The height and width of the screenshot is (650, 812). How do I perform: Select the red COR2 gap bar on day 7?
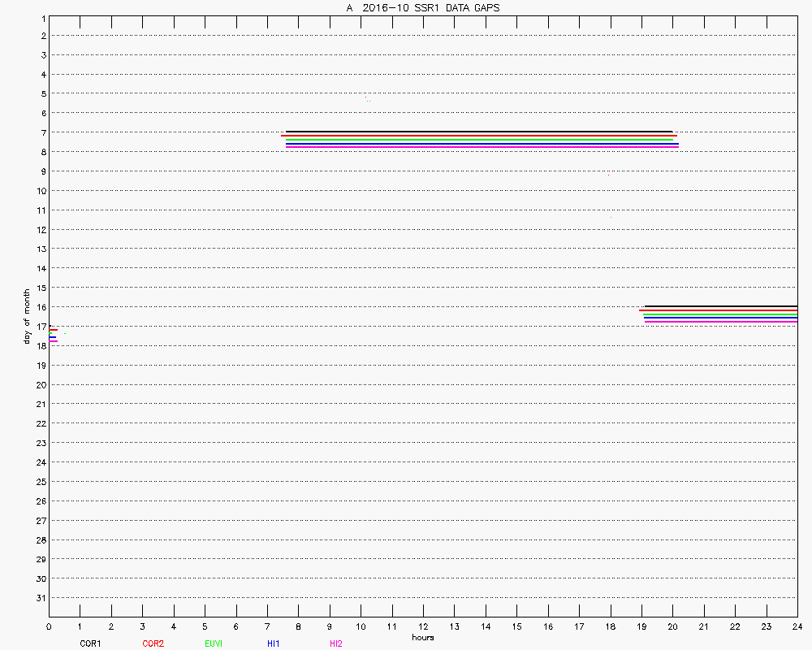point(479,136)
